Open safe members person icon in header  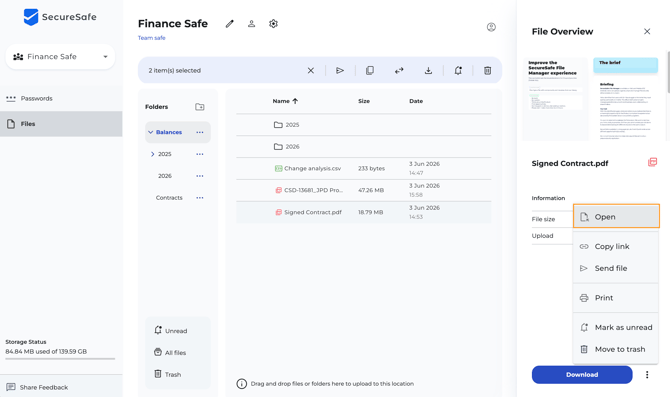(x=251, y=24)
